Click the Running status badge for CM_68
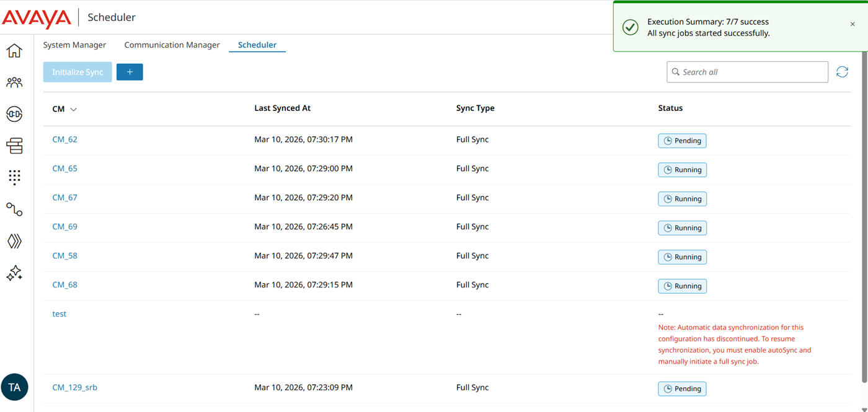 (682, 286)
